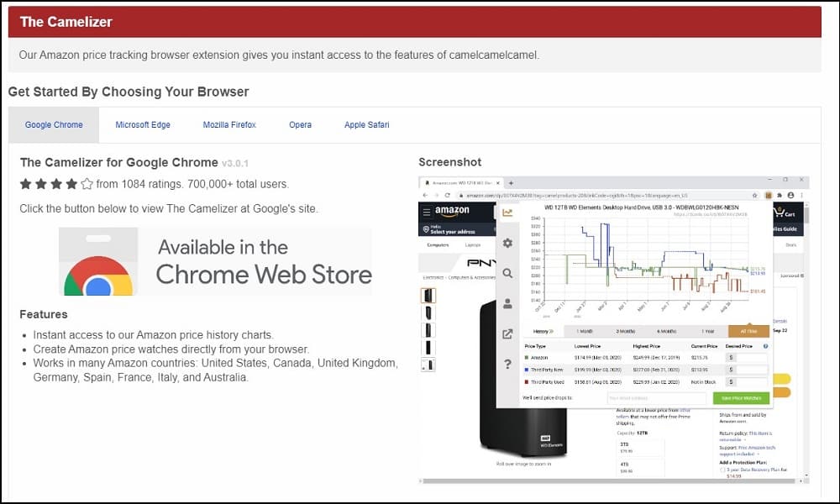Screen dimensions: 840x504
Task: Click the empty fifth rating star
Action: pos(87,184)
